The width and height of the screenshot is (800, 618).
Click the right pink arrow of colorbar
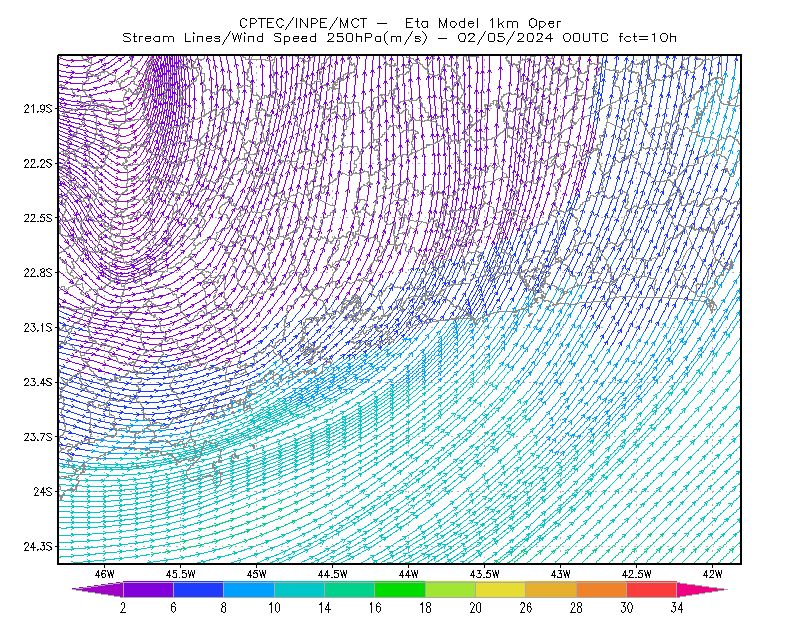pos(702,589)
